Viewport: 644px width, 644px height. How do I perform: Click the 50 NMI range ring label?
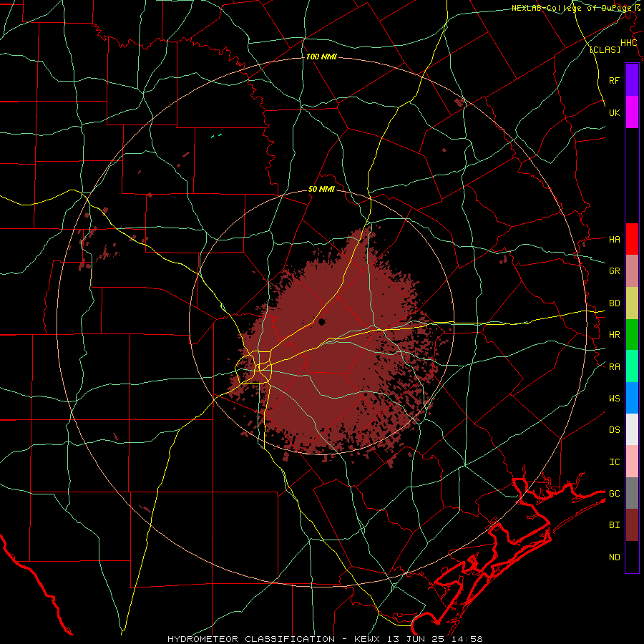(x=321, y=189)
